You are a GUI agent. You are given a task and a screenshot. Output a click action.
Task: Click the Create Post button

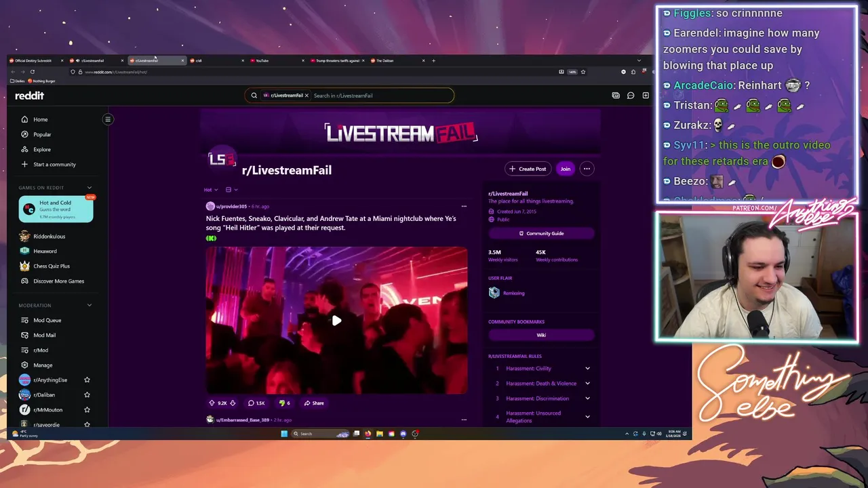527,169
